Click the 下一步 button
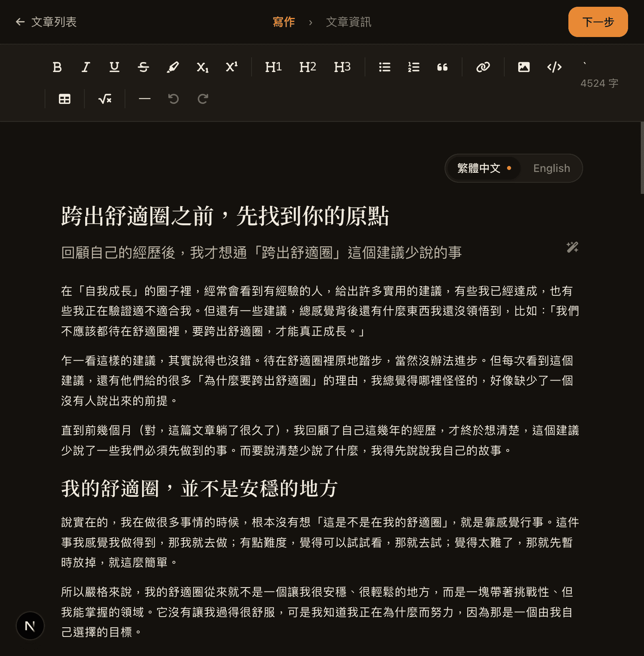 click(598, 22)
